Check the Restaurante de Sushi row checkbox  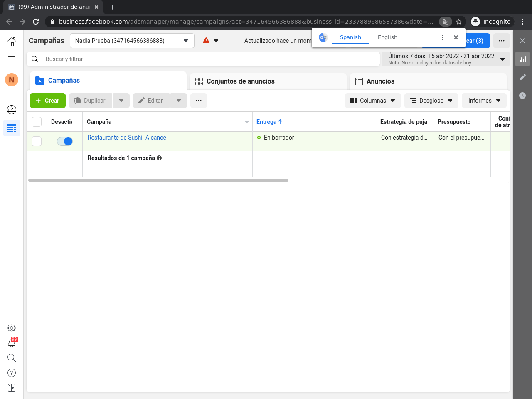(37, 141)
